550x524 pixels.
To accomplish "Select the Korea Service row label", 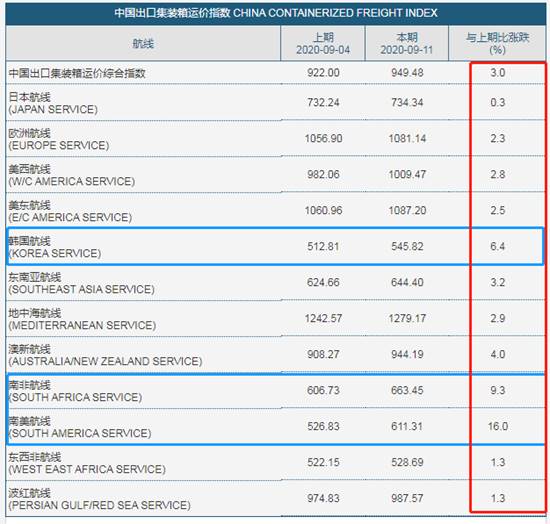I will [x=55, y=247].
